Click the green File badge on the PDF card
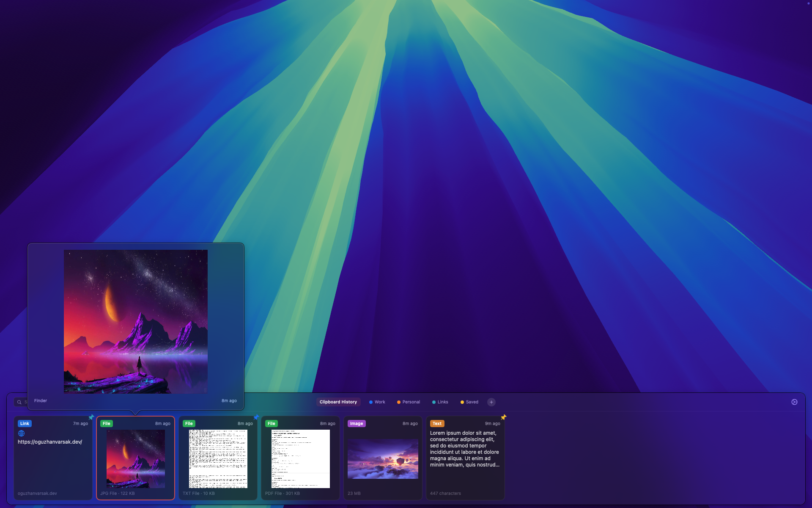 (272, 423)
